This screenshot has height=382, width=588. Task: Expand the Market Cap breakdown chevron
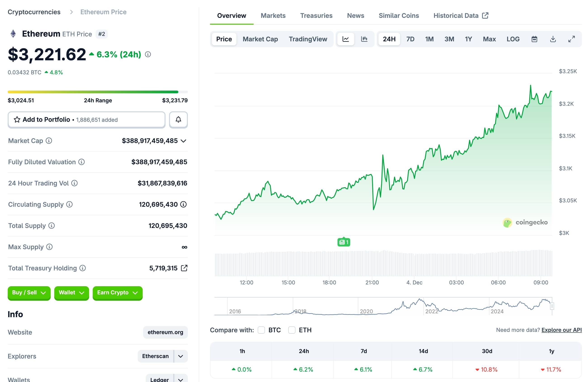184,141
